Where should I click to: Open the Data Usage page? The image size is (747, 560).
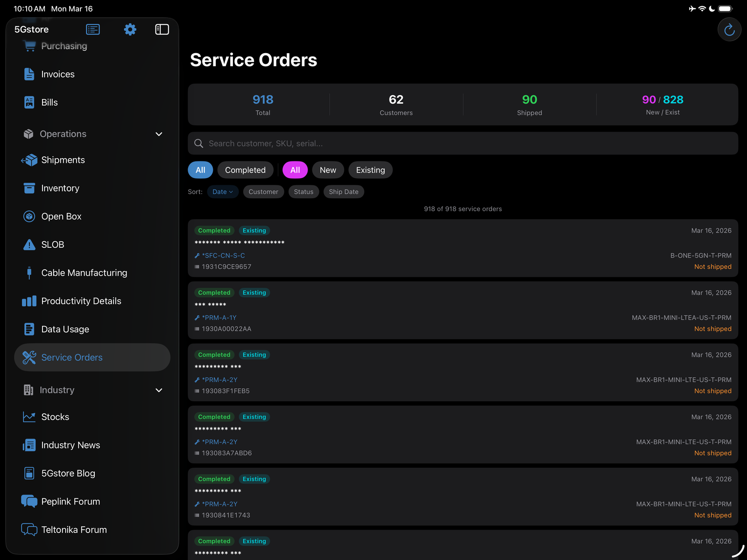pos(65,329)
